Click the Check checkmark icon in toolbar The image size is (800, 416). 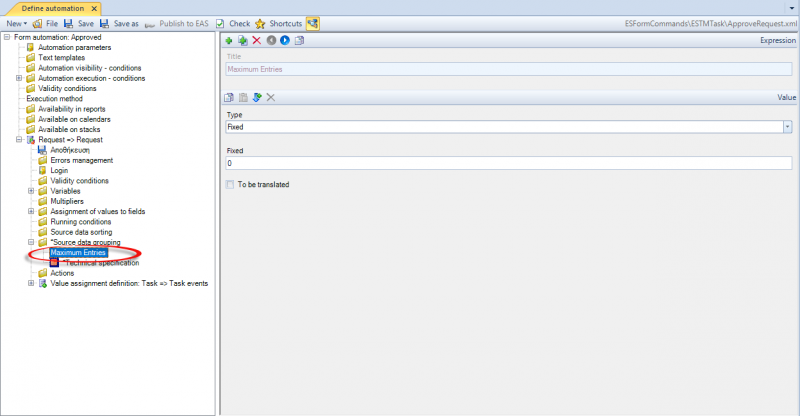coord(220,23)
